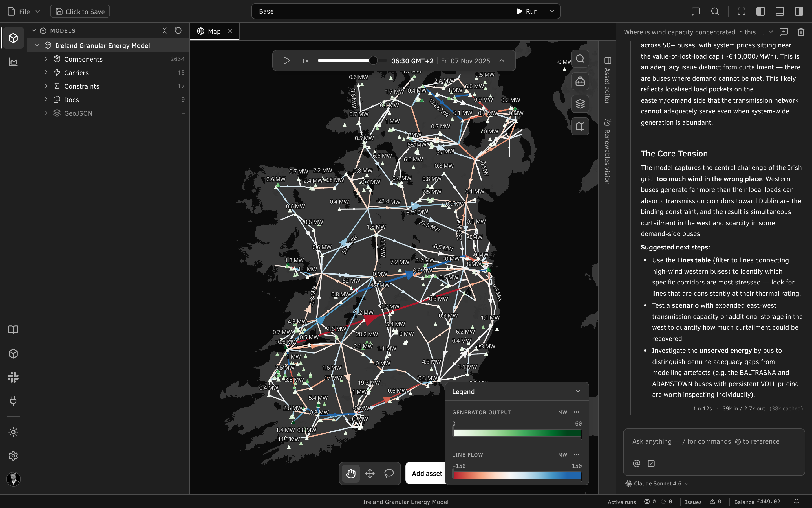Image resolution: width=812 pixels, height=508 pixels.
Task: Open the chat title dropdown chevron
Action: pos(771,32)
